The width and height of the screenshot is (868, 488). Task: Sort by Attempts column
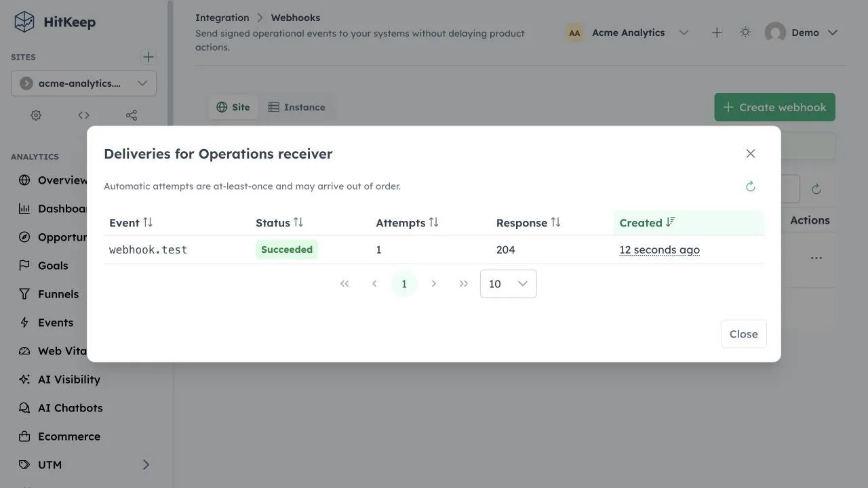408,223
